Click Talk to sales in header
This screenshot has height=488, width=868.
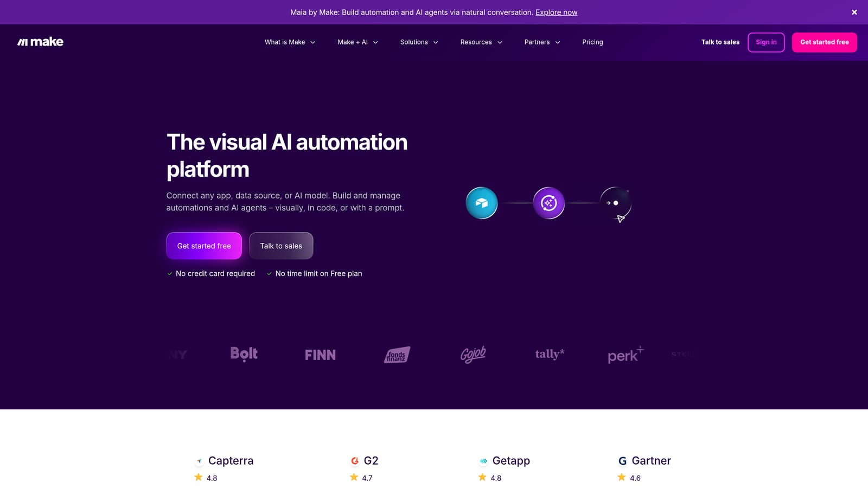(720, 42)
